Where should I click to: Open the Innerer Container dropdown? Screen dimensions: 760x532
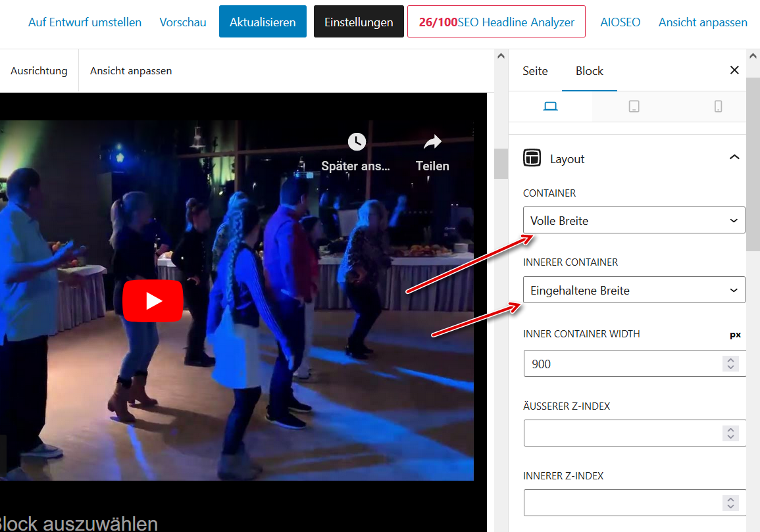coord(634,290)
